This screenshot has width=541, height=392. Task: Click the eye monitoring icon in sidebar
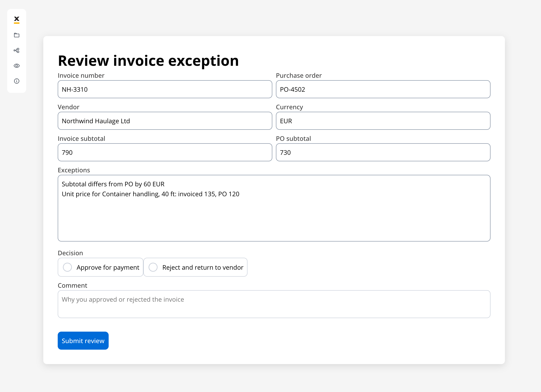17,66
